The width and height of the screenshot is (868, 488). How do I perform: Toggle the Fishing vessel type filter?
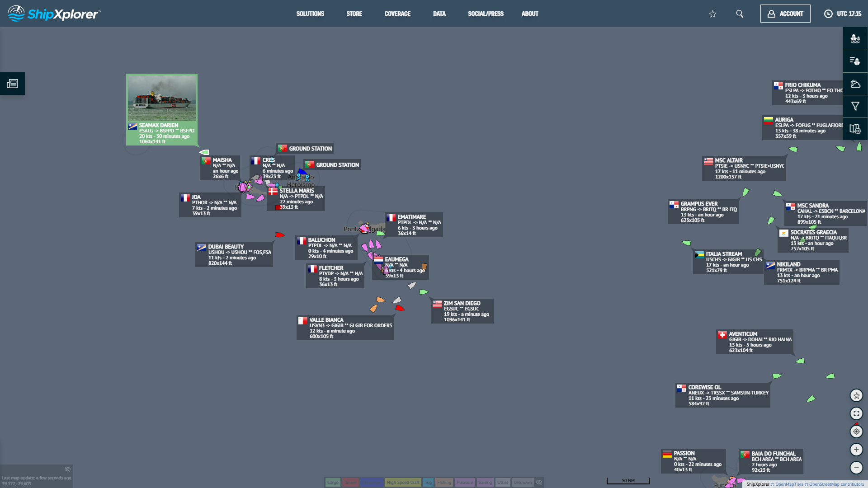(444, 483)
